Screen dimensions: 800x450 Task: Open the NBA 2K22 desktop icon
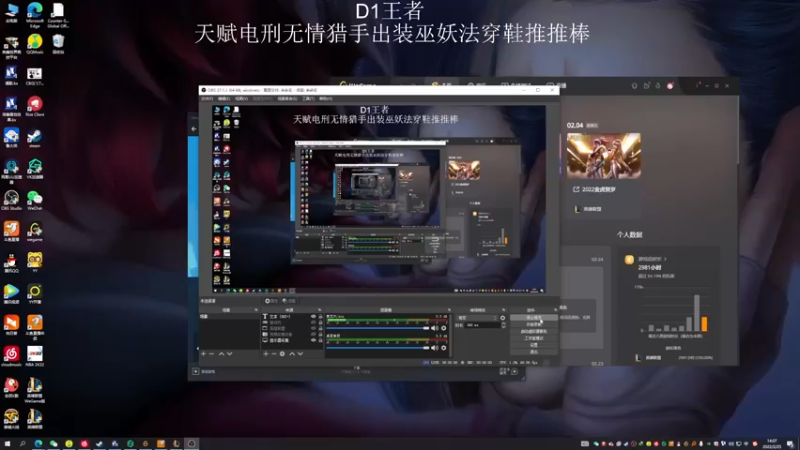[x=34, y=356]
